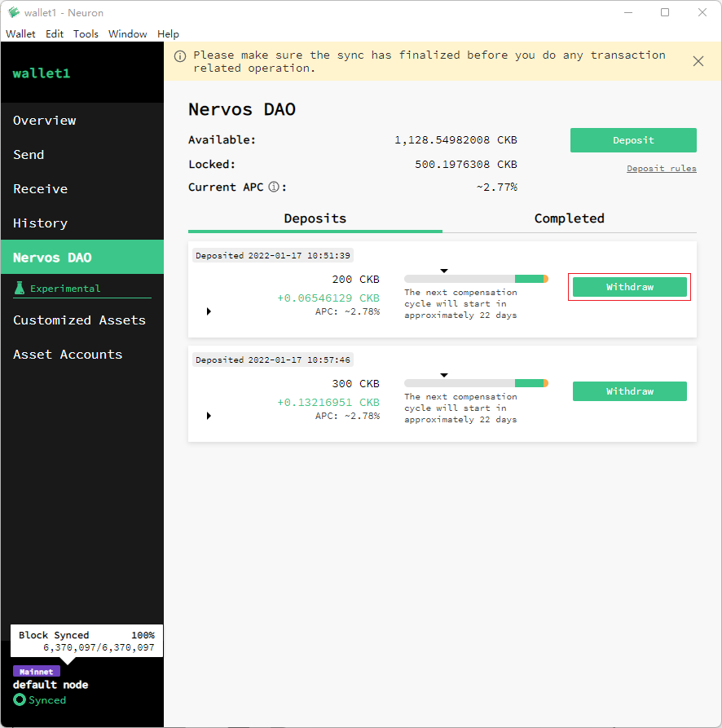This screenshot has height=728, width=722.
Task: Dismiss the sync warning banner
Action: pyautogui.click(x=698, y=61)
